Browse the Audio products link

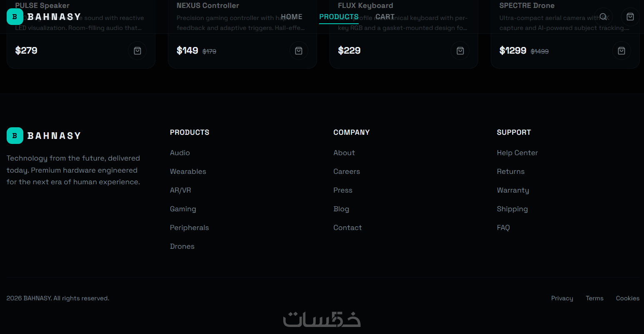(x=180, y=153)
